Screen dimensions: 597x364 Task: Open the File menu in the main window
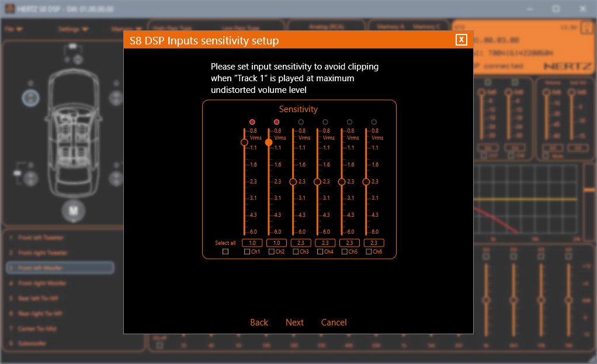click(13, 29)
